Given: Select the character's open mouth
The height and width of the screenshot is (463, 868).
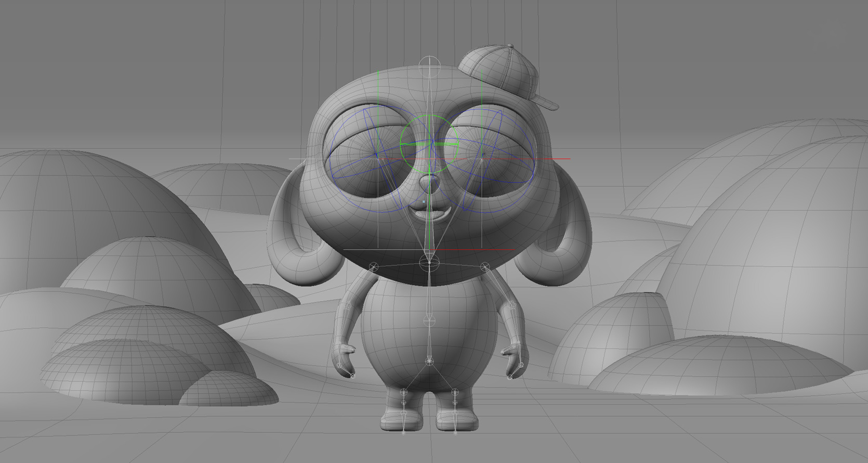Looking at the screenshot, I should (429, 213).
